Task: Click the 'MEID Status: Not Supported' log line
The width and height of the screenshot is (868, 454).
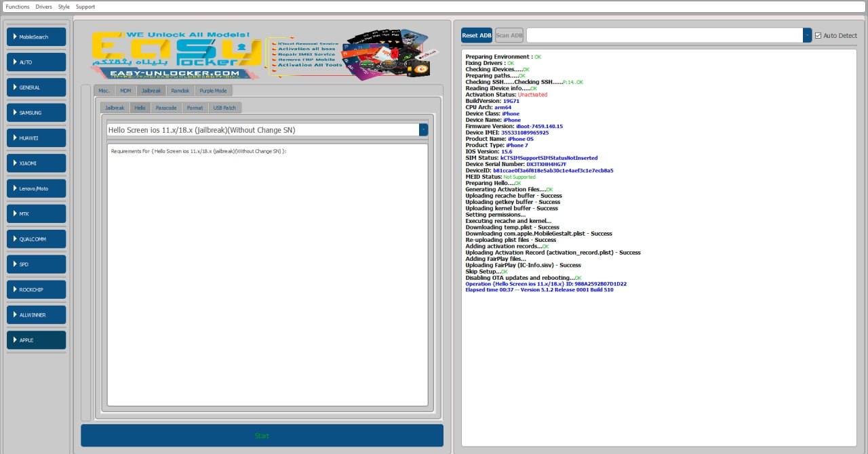Action: tap(500, 177)
